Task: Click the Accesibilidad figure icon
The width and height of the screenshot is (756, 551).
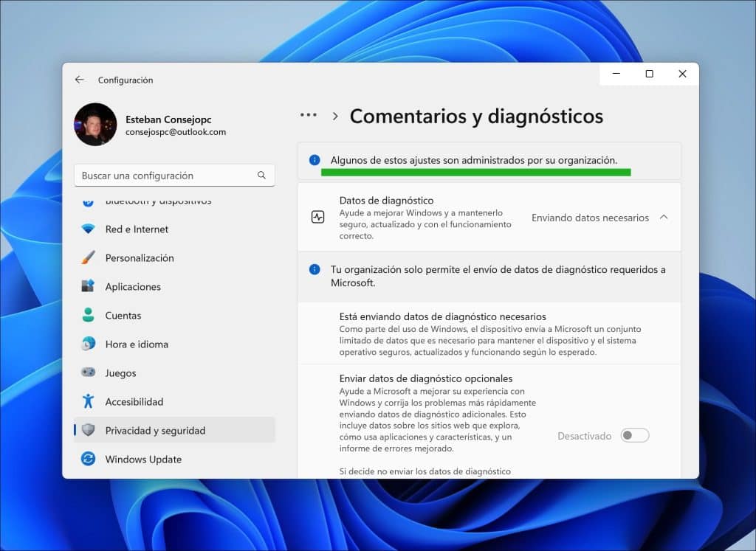Action: pos(89,401)
